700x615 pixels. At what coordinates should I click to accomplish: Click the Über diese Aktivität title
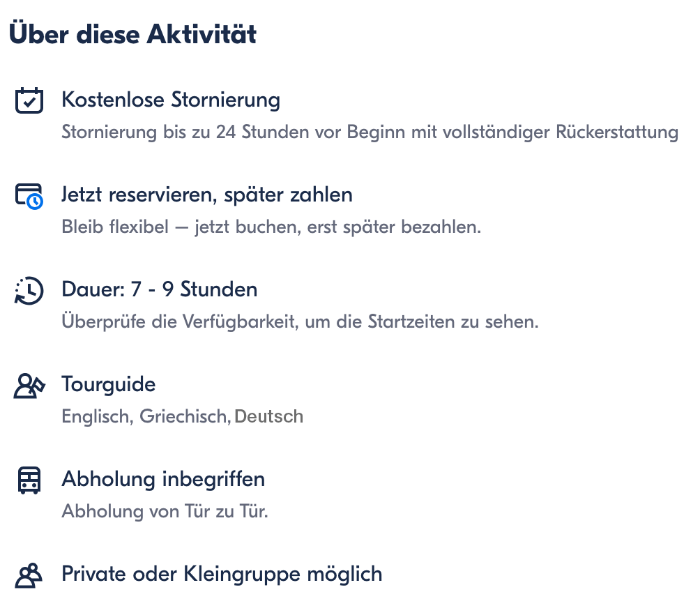[x=132, y=33]
